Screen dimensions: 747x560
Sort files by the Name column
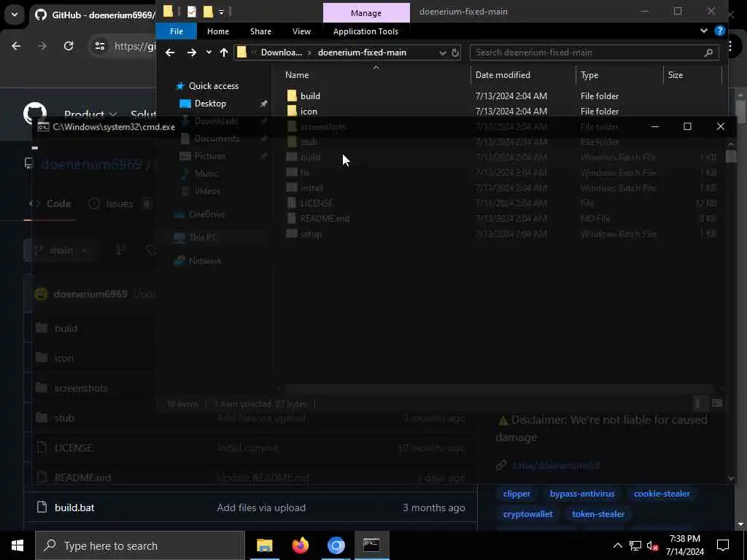297,75
